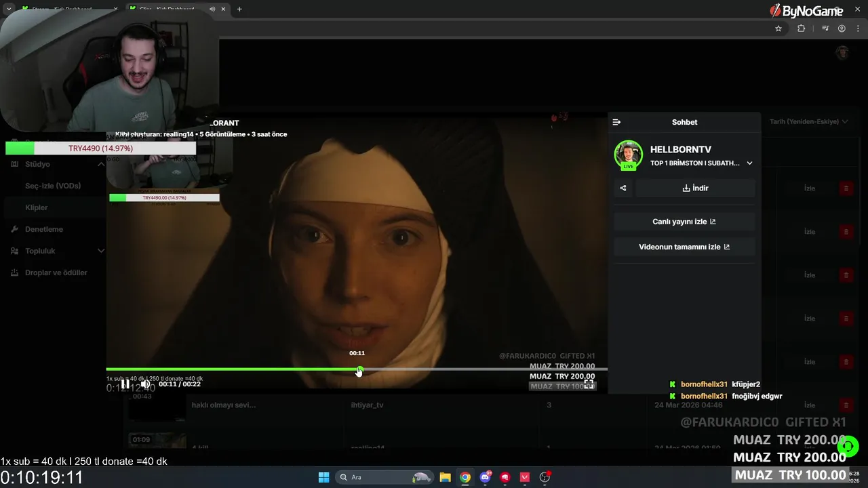Expand the stream title chevron under HELLBORNTV
Viewport: 868px width, 488px height.
pyautogui.click(x=749, y=163)
